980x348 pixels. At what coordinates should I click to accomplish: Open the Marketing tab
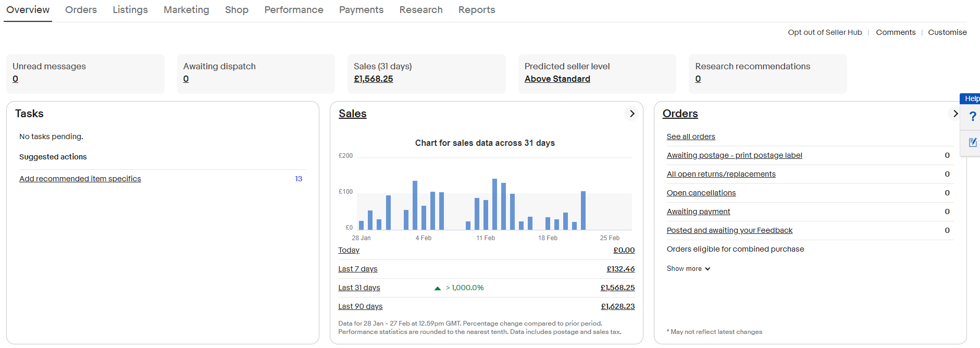(x=186, y=10)
